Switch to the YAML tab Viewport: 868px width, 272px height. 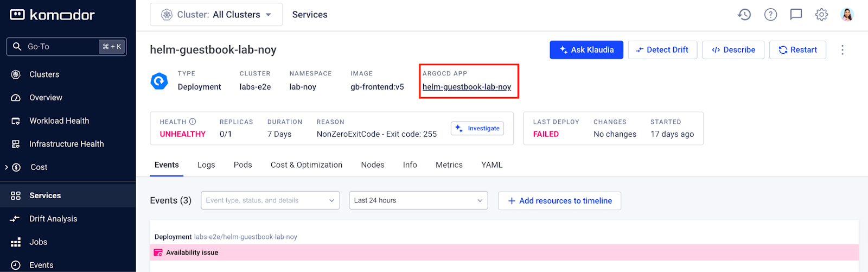[492, 165]
